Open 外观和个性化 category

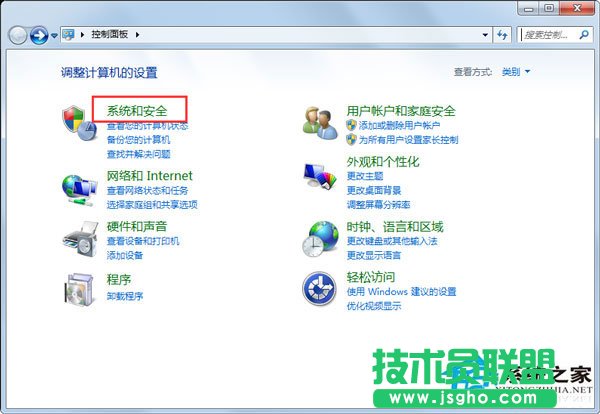[x=383, y=162]
